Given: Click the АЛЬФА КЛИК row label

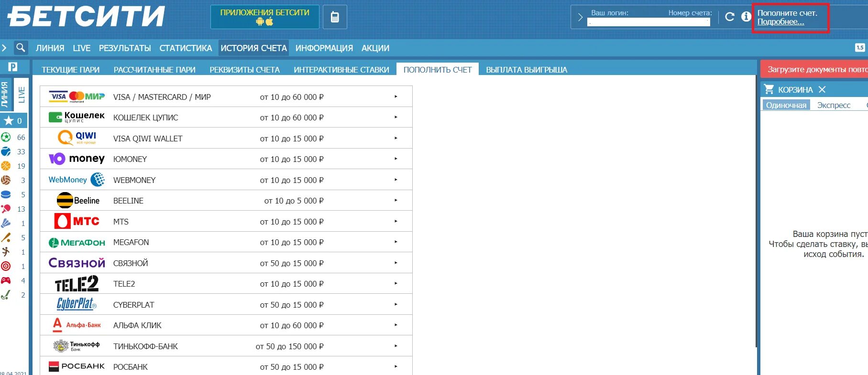Looking at the screenshot, I should pos(137,325).
